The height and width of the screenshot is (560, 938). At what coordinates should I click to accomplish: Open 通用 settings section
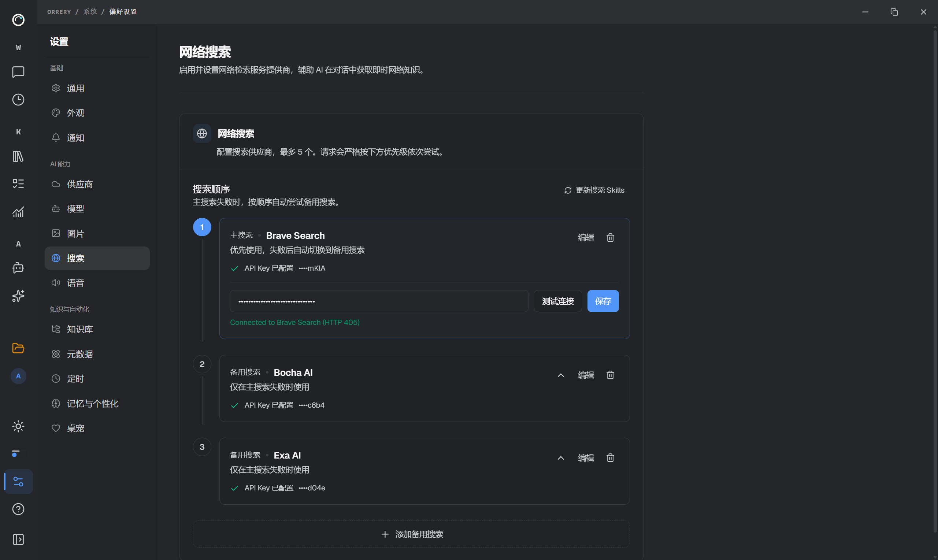tap(97, 88)
